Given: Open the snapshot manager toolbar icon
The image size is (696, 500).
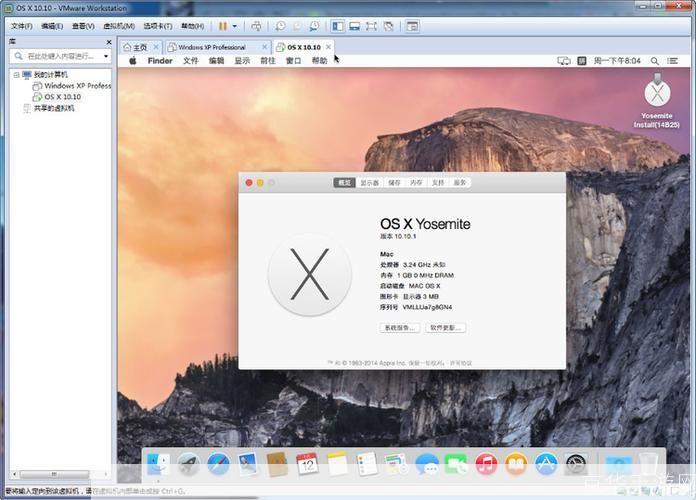Looking at the screenshot, I should (x=314, y=26).
